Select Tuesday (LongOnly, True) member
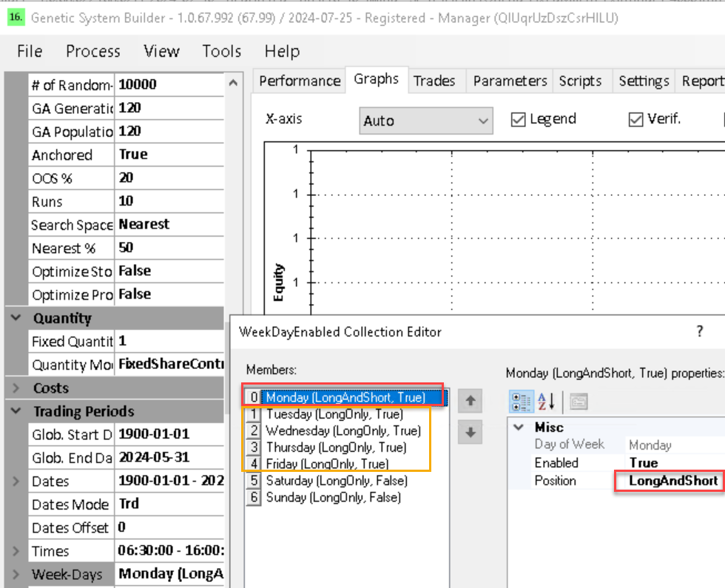Image resolution: width=725 pixels, height=588 pixels. pos(334,414)
